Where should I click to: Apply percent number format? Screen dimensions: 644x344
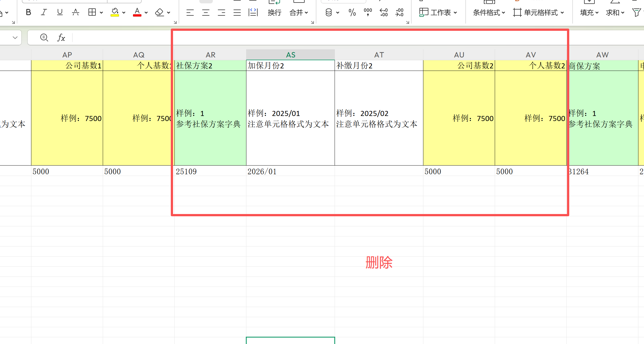pos(352,13)
